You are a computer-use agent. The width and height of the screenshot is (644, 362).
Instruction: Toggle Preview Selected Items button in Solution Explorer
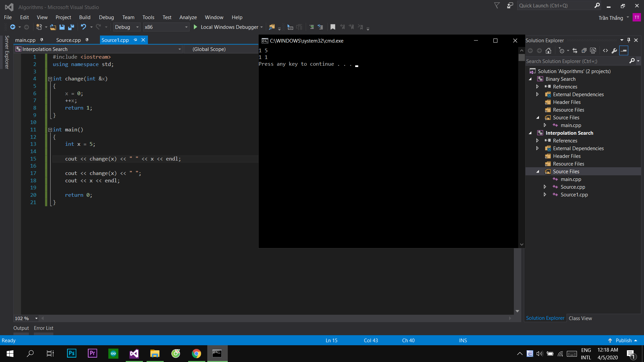coord(624,51)
